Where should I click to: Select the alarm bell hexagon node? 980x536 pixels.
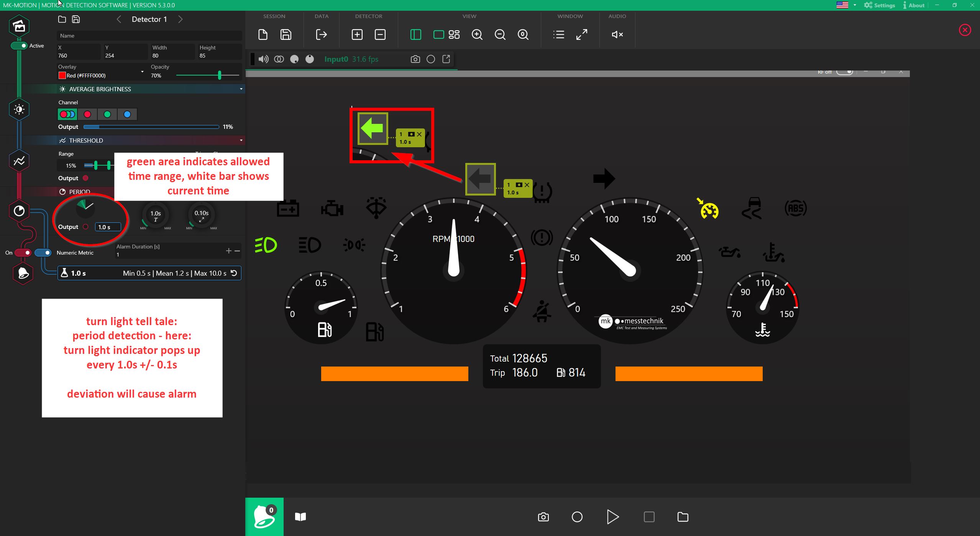pos(23,273)
